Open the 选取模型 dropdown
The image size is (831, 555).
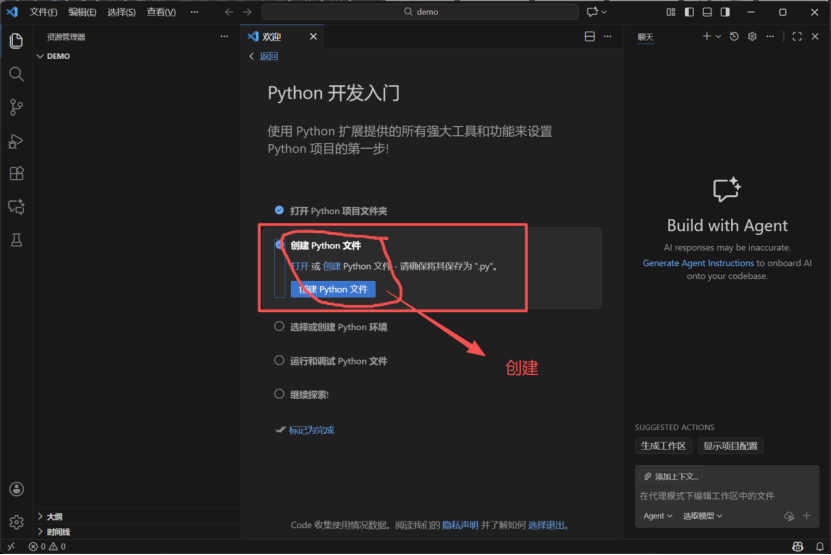point(702,516)
